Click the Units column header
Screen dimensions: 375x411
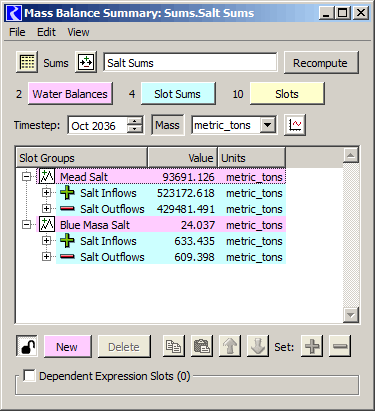coord(252,157)
